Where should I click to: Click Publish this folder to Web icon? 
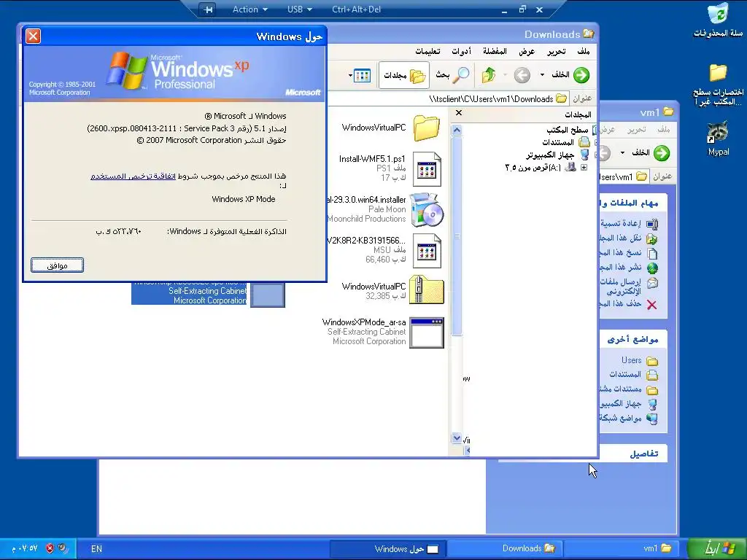click(x=652, y=268)
